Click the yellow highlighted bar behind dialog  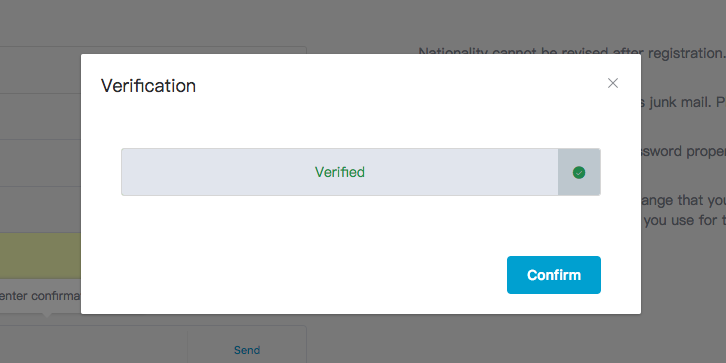click(40, 256)
